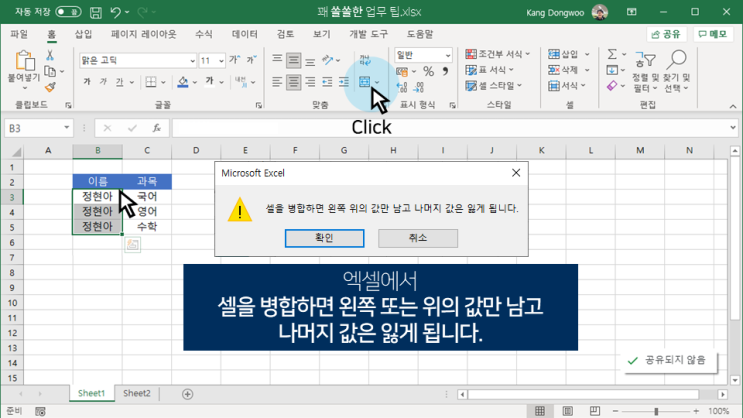Switch to the 수식 formulas tab
Screen dimensions: 743x418
click(x=204, y=34)
